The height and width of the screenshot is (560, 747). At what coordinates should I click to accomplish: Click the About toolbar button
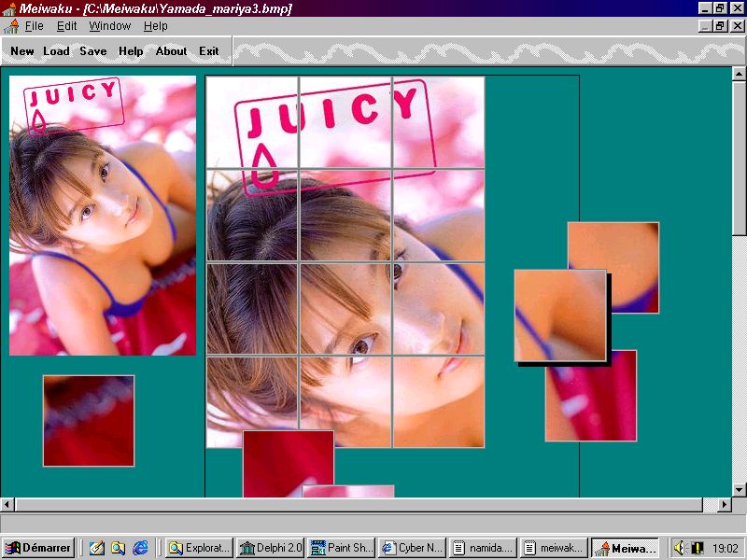(171, 51)
